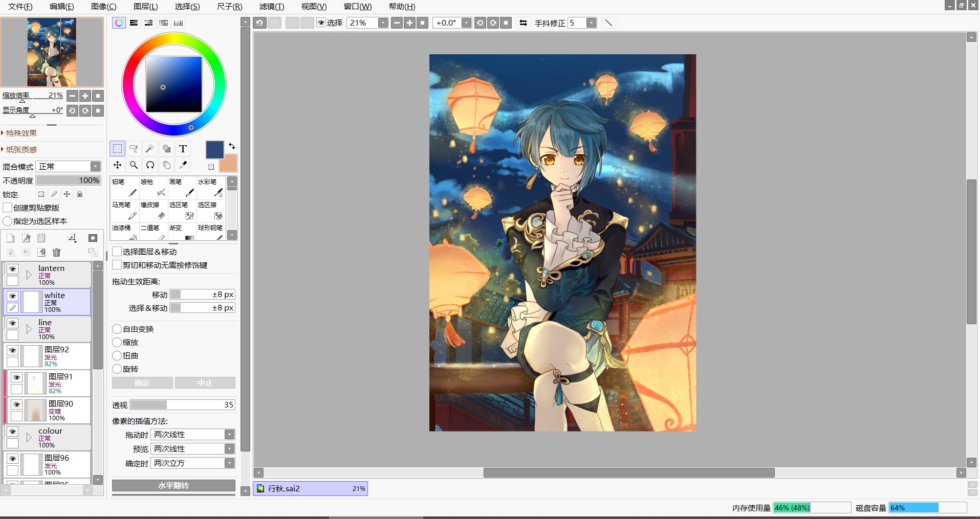Enable the 创建剪贴蒙版 checkbox
Screen dimensions: 980x519
click(x=8, y=208)
